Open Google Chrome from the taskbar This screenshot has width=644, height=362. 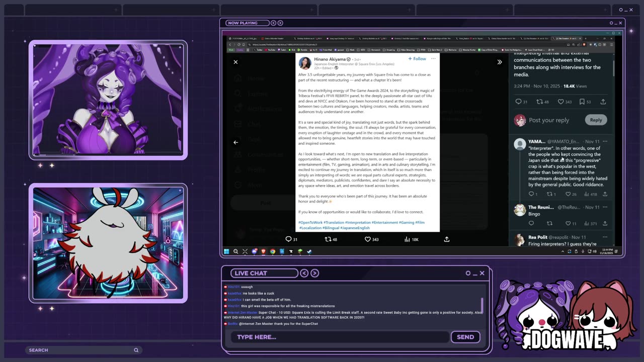click(x=272, y=251)
